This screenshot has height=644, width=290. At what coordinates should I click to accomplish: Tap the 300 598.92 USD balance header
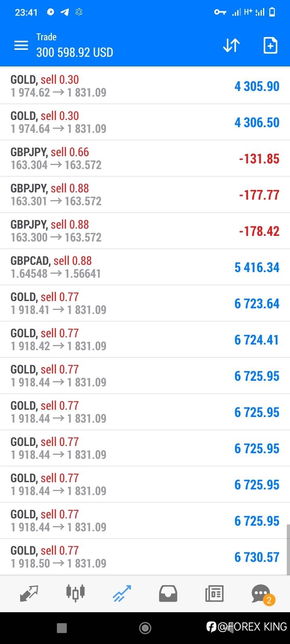(75, 52)
